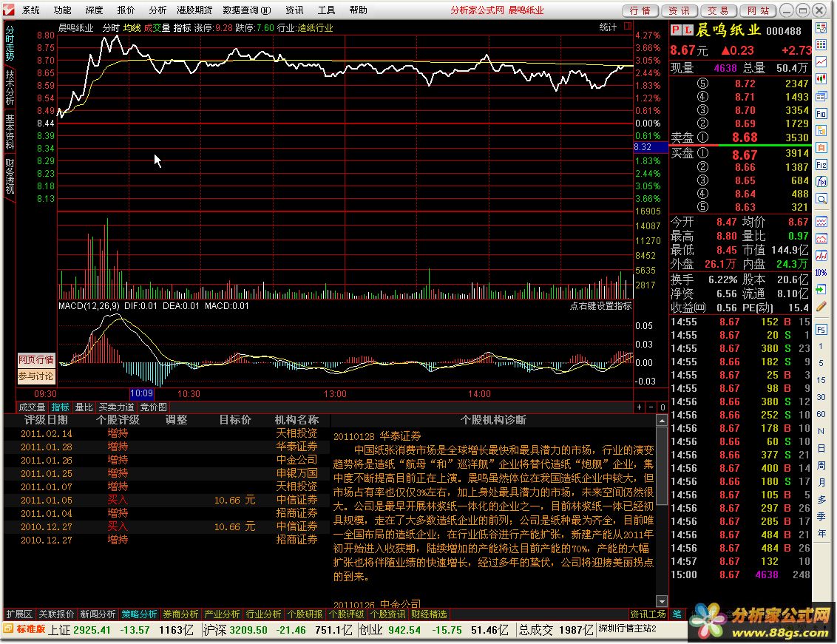
Task: Click the red-blue multi-line chart icon
Action: [821, 256]
